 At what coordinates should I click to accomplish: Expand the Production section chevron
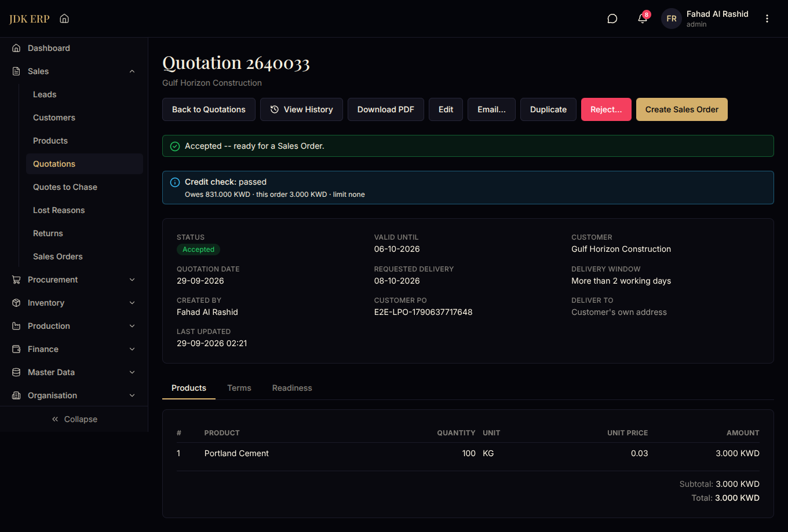132,326
